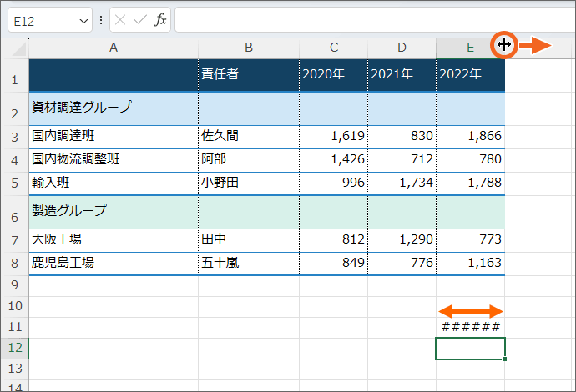Screen dimensions: 576x392
Task: Select row 7 header
Action: point(15,240)
